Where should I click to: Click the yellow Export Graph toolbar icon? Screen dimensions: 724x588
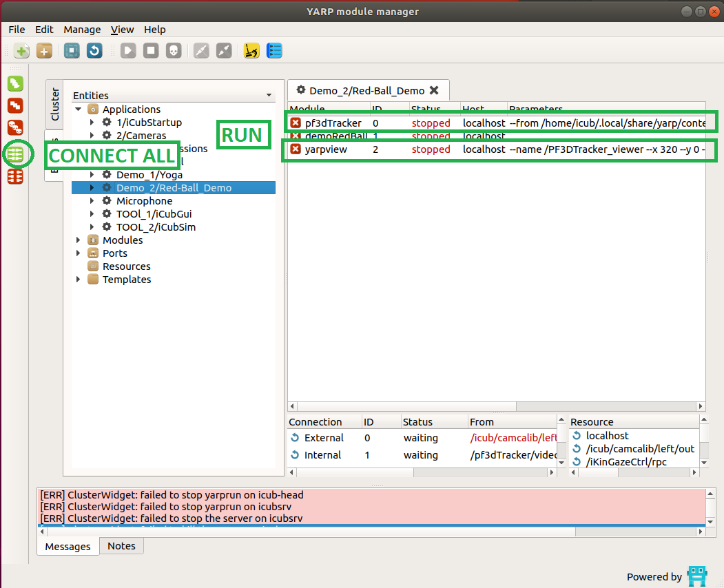coord(251,51)
